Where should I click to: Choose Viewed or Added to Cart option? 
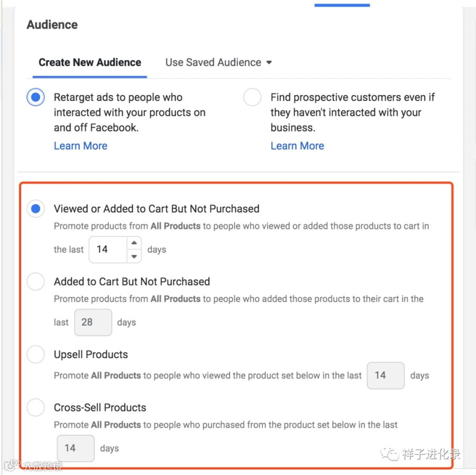[x=35, y=209]
